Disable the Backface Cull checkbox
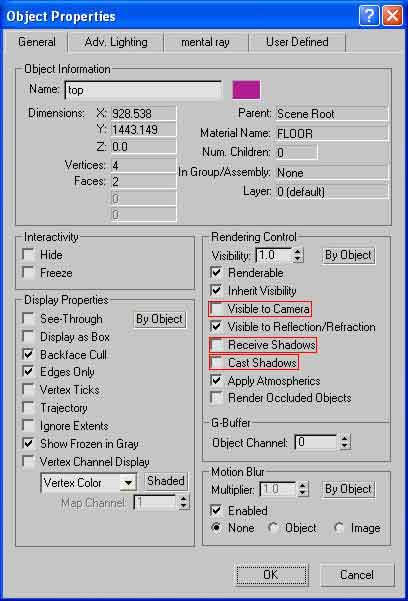 (x=28, y=355)
